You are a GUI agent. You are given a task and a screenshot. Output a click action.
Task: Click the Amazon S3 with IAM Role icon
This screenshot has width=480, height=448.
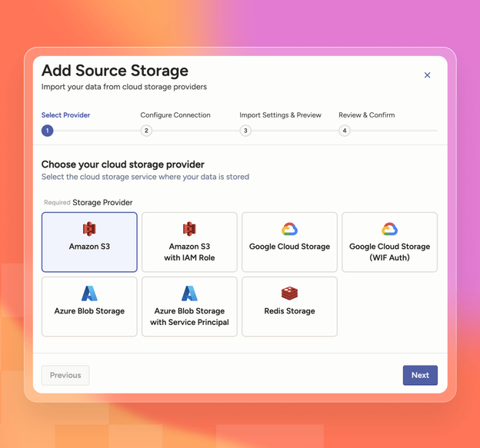click(x=189, y=229)
